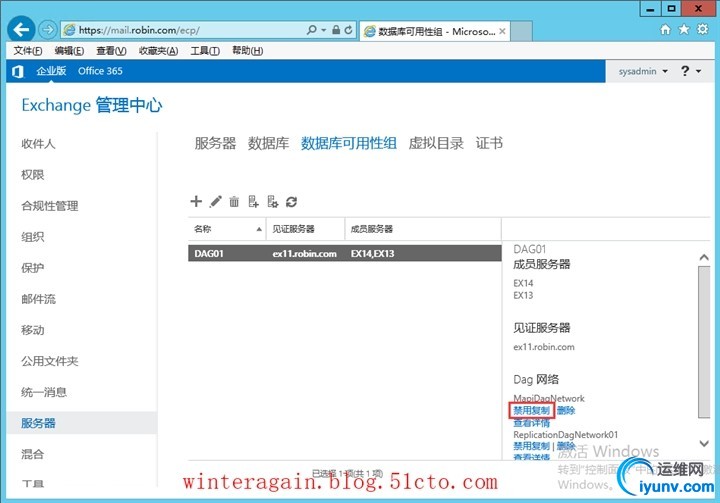Switch to the 数据库 tab
This screenshot has height=503, width=720.
268,143
